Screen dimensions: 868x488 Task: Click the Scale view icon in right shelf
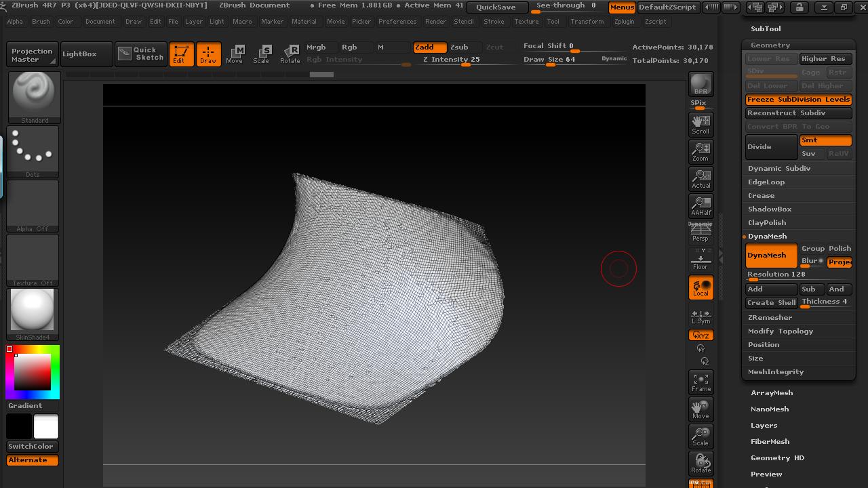(701, 436)
